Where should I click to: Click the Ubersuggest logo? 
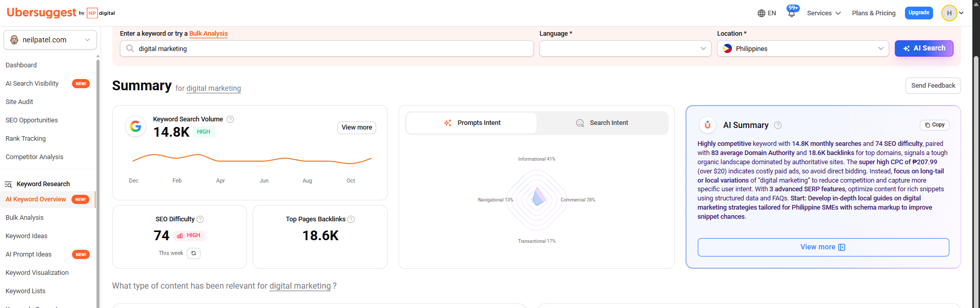click(41, 13)
